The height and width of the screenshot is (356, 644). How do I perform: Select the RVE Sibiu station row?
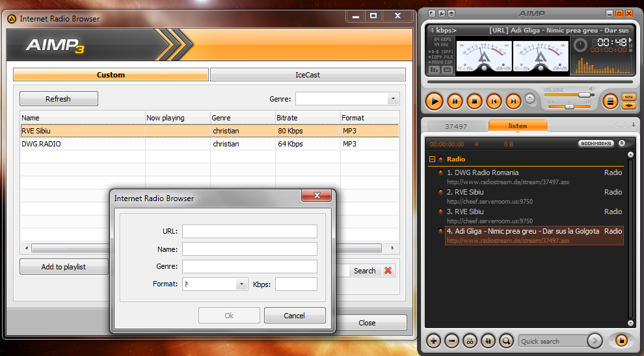209,131
